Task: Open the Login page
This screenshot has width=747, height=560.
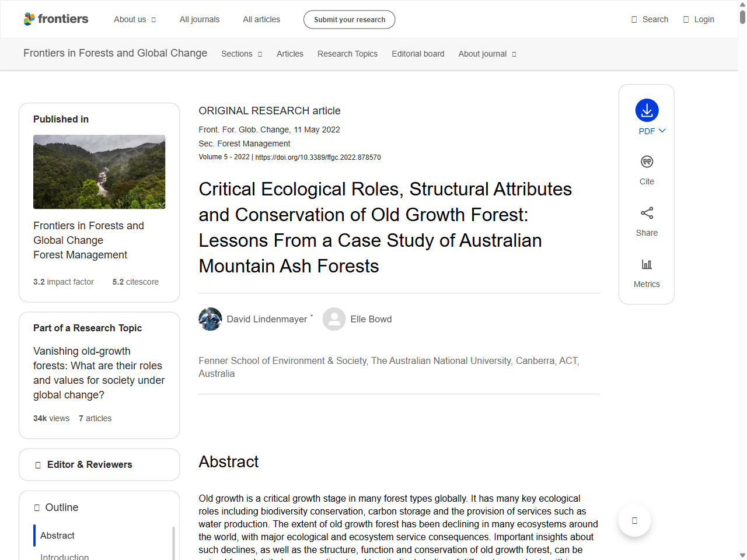Action: pyautogui.click(x=699, y=19)
